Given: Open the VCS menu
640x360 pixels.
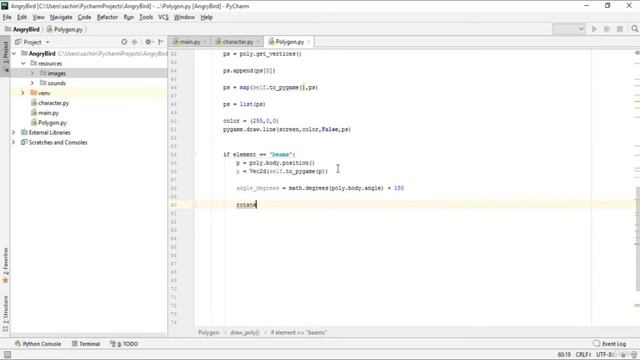Looking at the screenshot, I should 163,17.
